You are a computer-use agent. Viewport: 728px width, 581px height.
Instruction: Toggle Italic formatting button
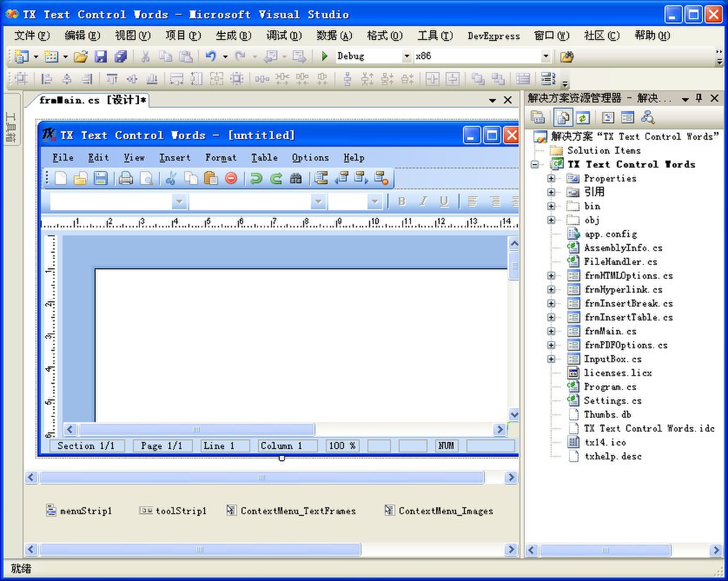pyautogui.click(x=423, y=201)
